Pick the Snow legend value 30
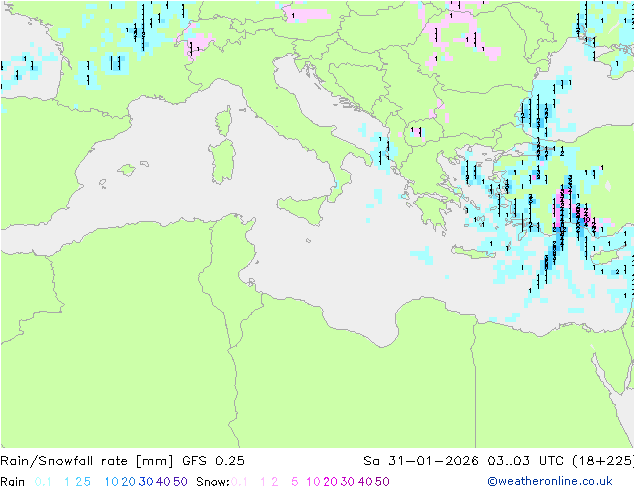This screenshot has width=634, height=490. coord(348,482)
